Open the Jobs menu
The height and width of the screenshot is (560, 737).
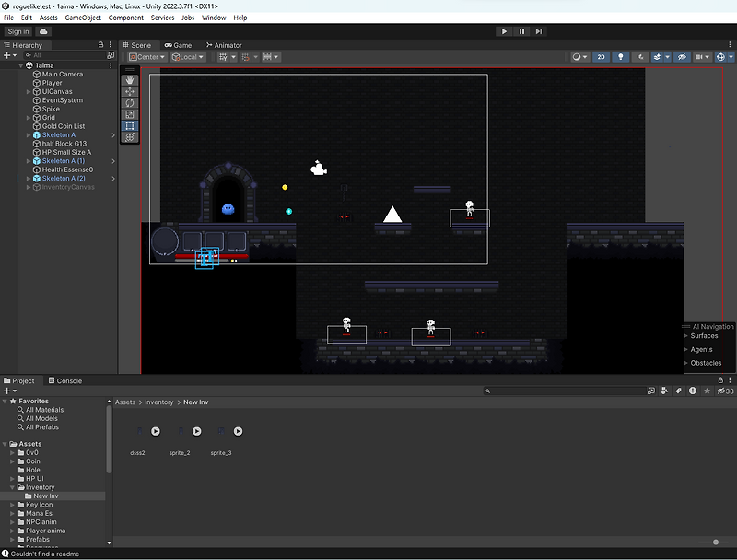point(188,17)
